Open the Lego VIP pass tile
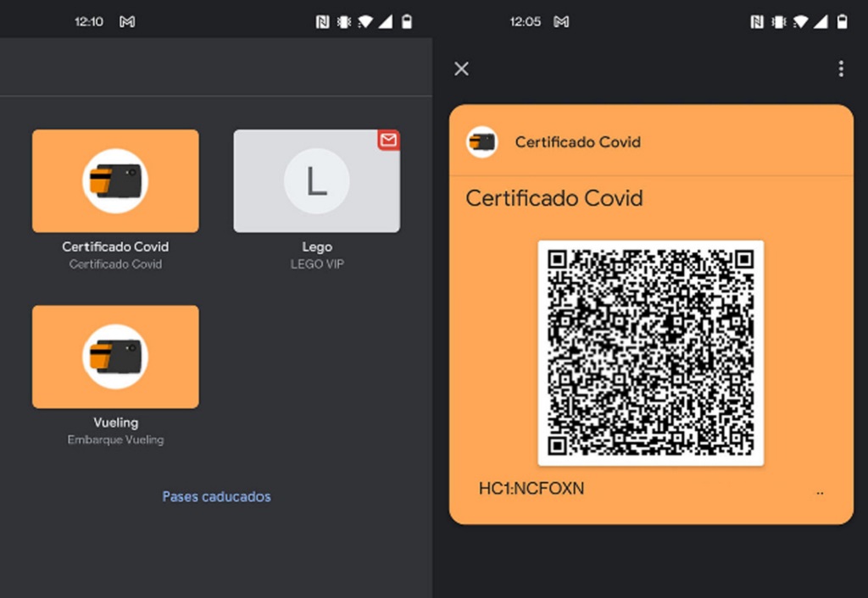The width and height of the screenshot is (868, 598). click(x=316, y=181)
